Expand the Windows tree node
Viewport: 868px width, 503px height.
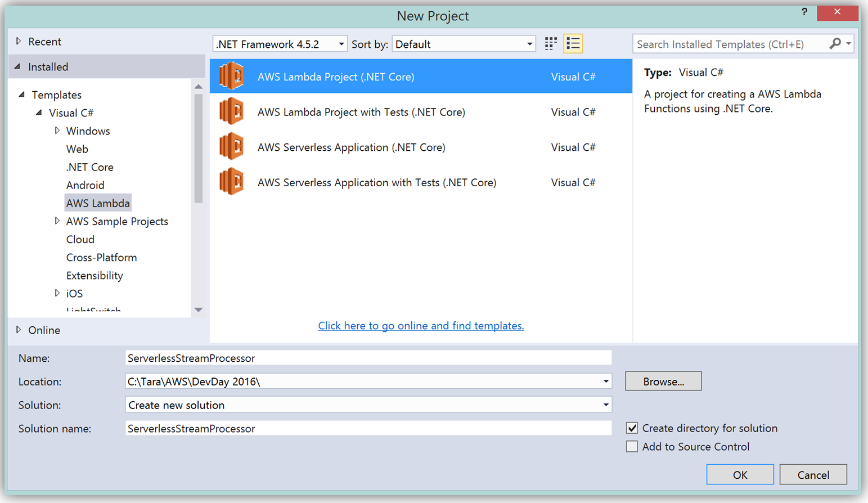(57, 131)
